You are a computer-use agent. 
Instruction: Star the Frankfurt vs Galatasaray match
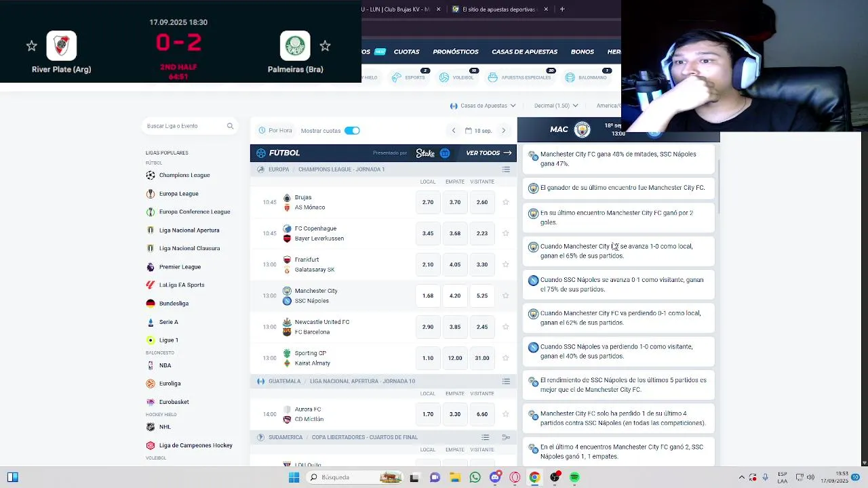506,264
